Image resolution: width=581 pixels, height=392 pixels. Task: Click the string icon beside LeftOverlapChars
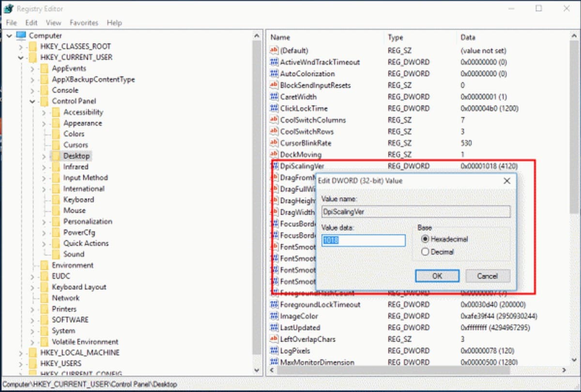pos(274,339)
